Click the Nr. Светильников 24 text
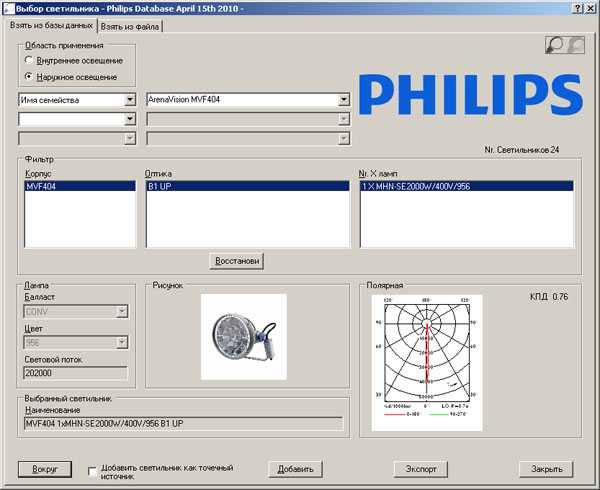 pos(522,150)
